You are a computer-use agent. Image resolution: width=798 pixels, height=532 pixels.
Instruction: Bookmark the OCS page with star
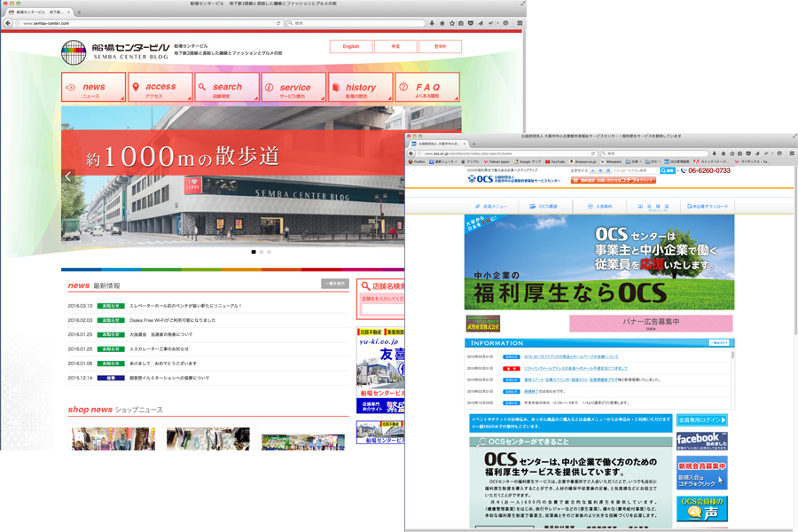pos(731,153)
